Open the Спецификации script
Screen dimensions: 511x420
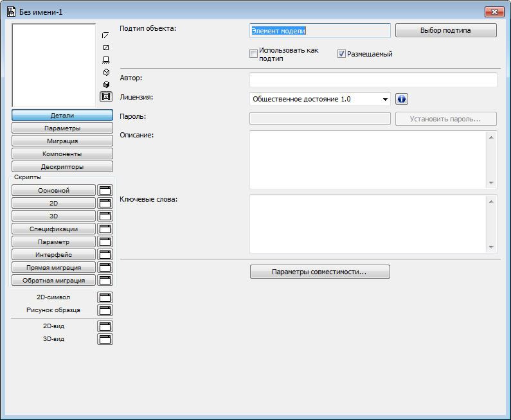54,229
